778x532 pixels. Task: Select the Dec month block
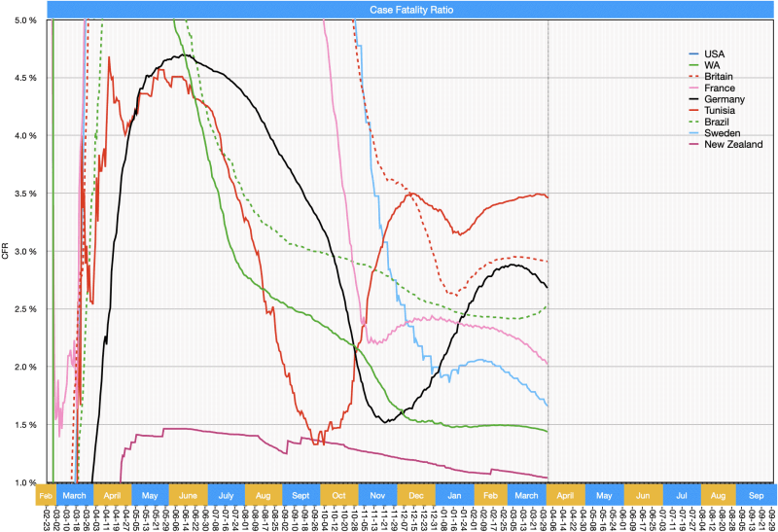(415, 493)
